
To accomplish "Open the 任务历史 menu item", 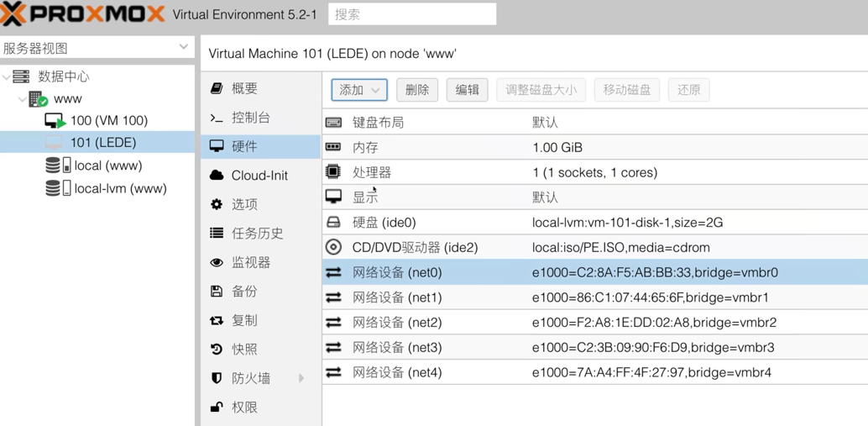I will coord(257,234).
